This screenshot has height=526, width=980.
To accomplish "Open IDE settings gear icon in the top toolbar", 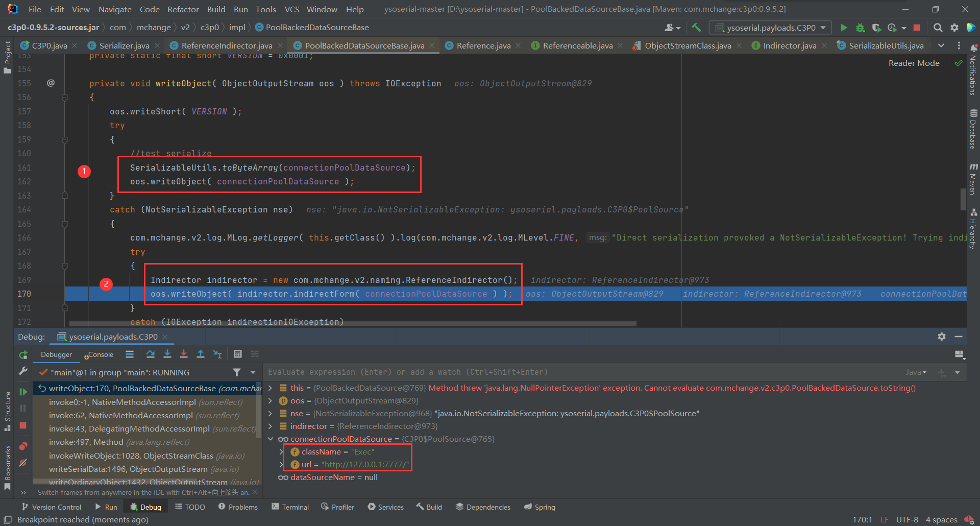I will [954, 28].
